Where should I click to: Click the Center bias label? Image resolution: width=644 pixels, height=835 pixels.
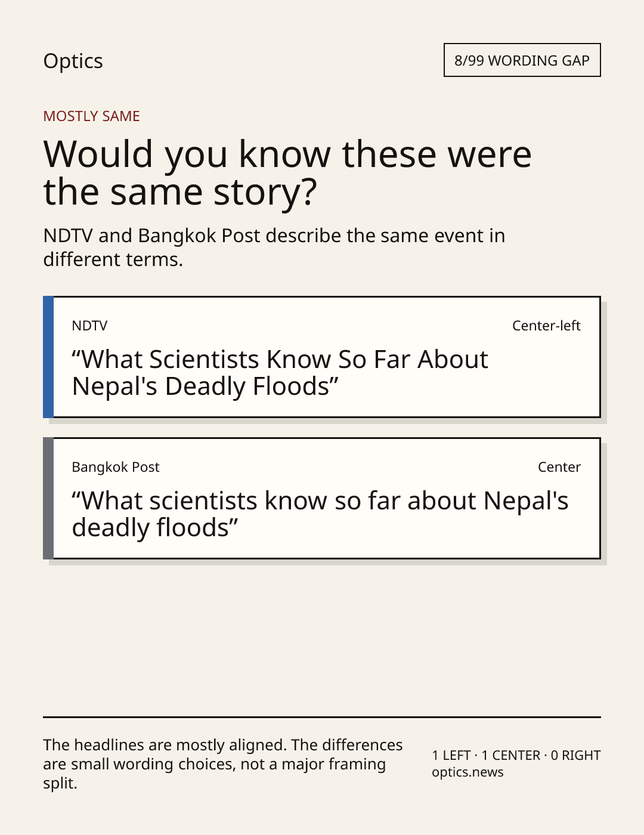[559, 467]
